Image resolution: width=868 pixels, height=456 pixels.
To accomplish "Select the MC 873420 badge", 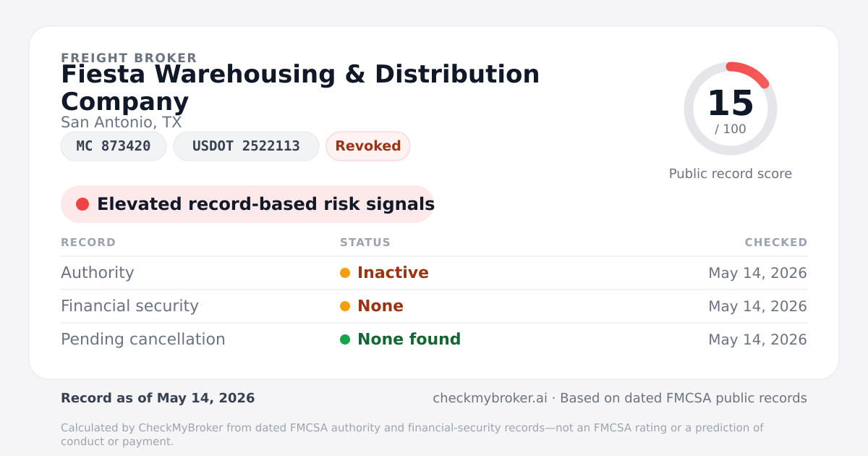I will tap(114, 146).
